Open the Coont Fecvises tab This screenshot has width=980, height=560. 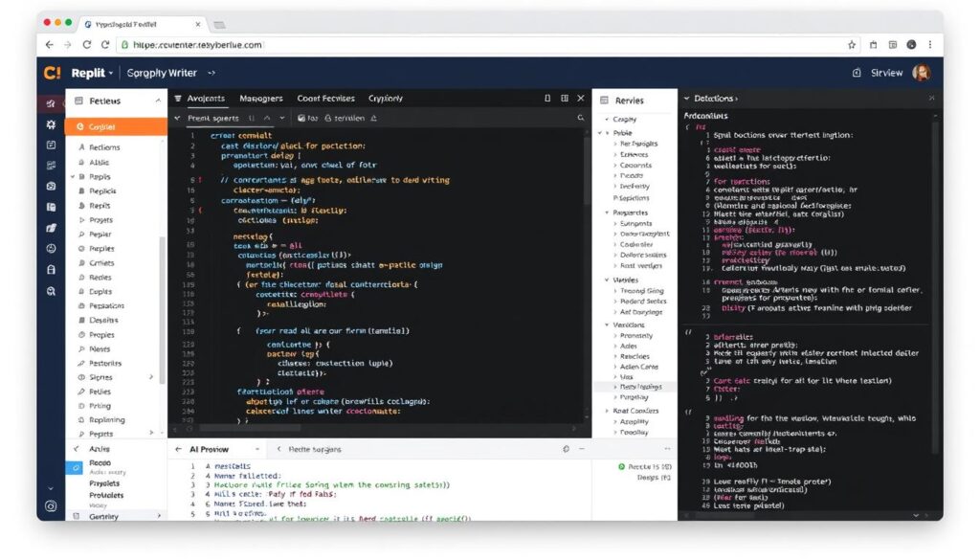pyautogui.click(x=325, y=99)
